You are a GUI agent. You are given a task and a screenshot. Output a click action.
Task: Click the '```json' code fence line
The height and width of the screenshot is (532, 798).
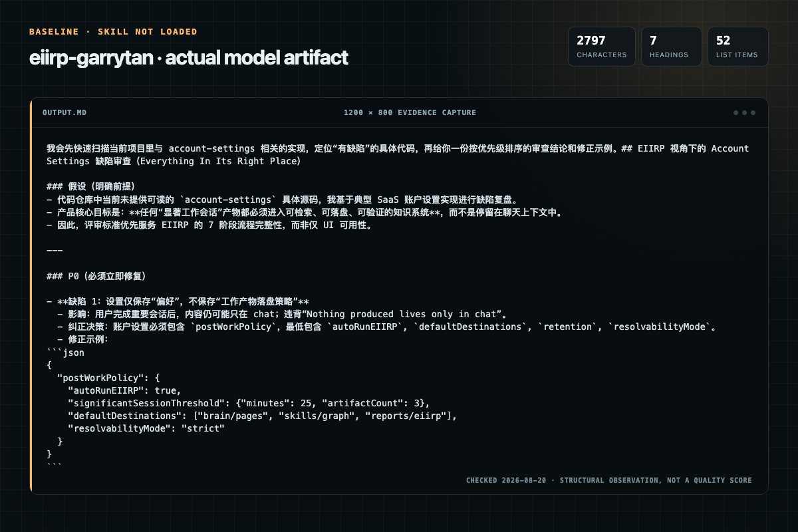tap(65, 352)
